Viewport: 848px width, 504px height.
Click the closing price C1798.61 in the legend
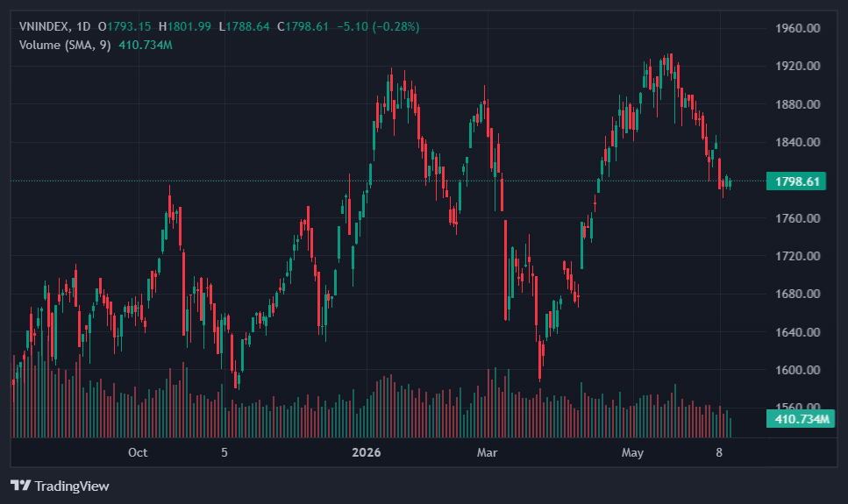(x=303, y=26)
